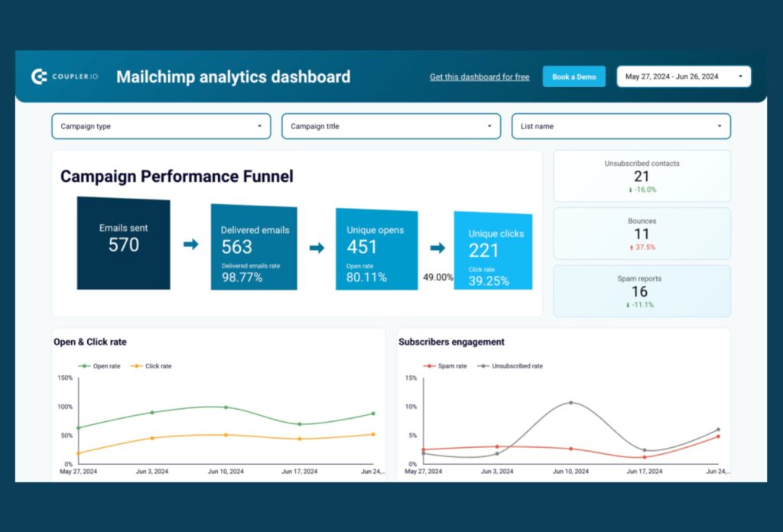This screenshot has width=783, height=532.
Task: Click the Unsubscribed rate peak at Jun 10, 2024
Action: coord(570,403)
